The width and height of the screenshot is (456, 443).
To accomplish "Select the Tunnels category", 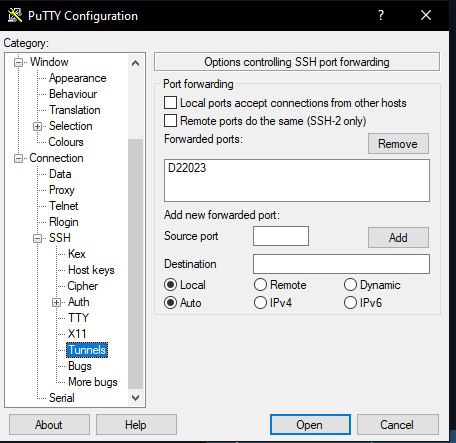I will 87,350.
